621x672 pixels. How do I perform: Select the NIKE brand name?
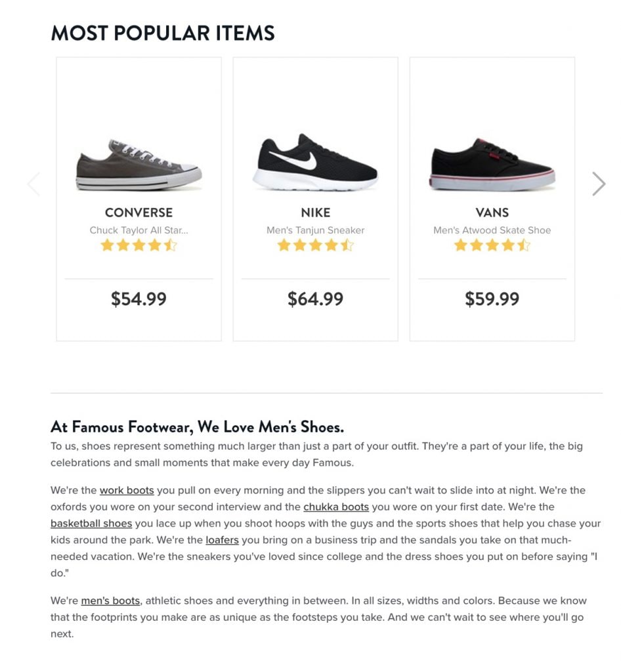[315, 213]
